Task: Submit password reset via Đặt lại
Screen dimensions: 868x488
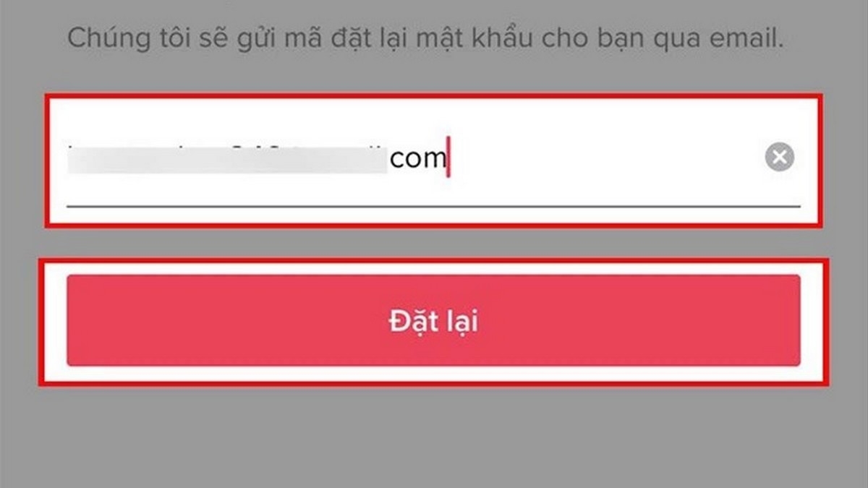Action: (x=433, y=320)
